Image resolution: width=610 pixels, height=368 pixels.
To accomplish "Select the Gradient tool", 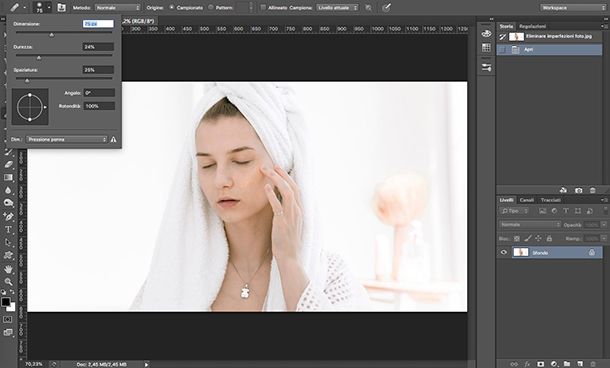I will click(8, 177).
